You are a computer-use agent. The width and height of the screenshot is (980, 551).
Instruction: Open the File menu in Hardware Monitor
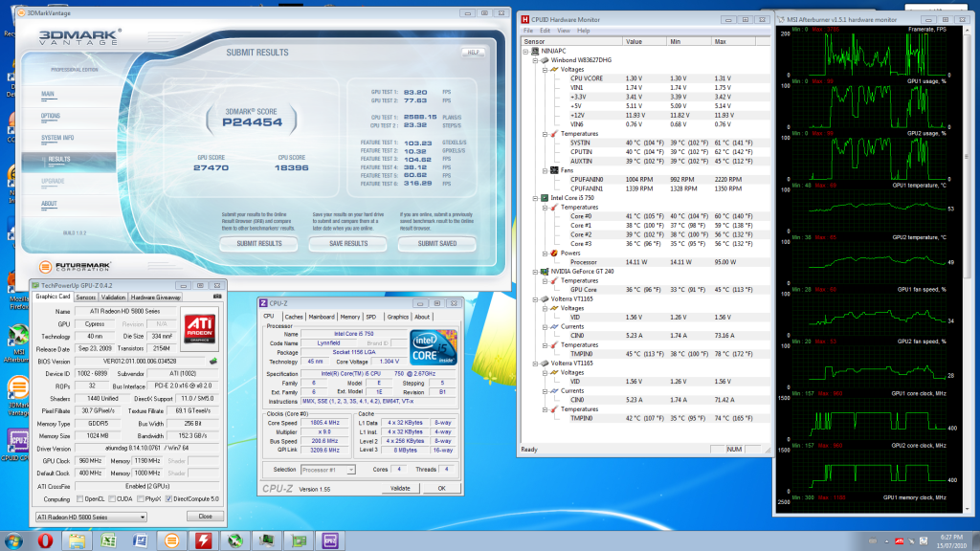[x=528, y=31]
